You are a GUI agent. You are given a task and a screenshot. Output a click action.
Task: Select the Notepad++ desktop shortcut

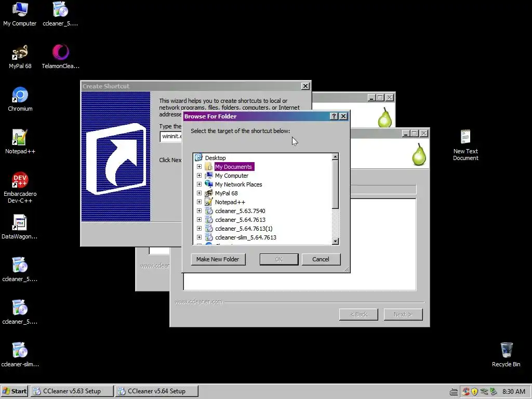click(20, 142)
